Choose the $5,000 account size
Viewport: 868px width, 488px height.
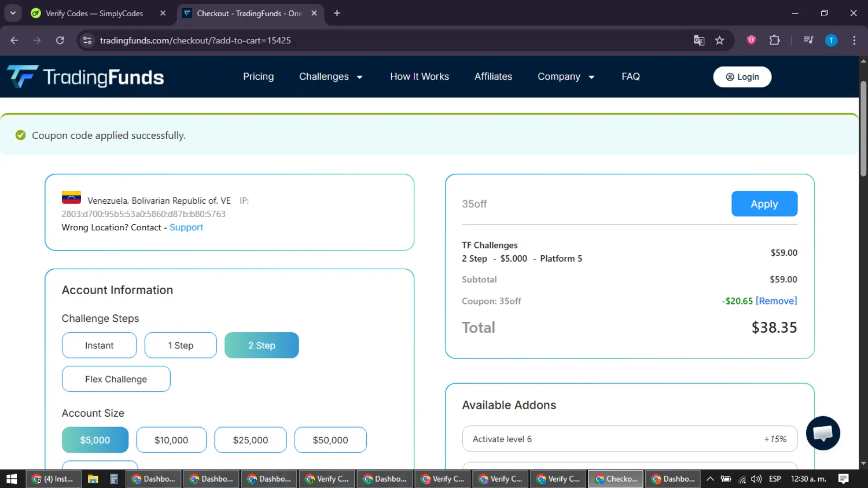[95, 440]
